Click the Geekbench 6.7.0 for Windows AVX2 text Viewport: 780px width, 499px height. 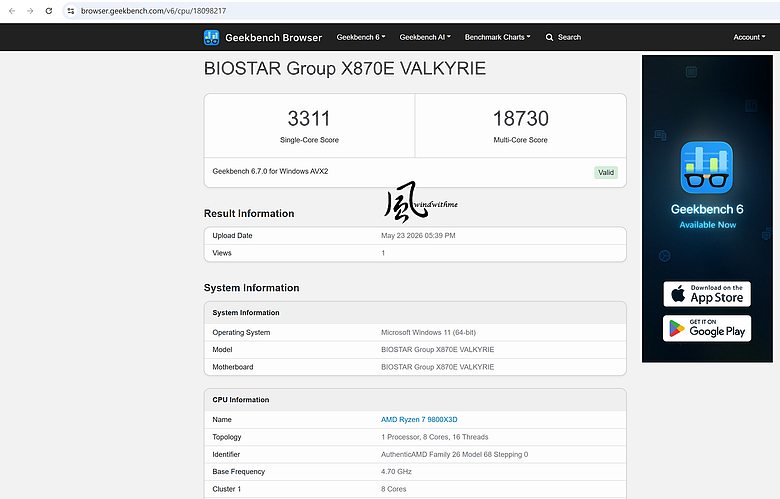pos(270,171)
